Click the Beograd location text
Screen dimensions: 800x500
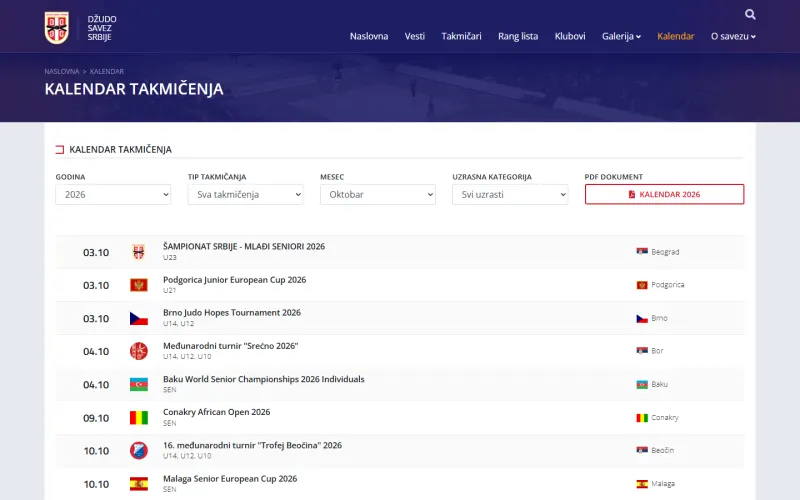coord(665,252)
